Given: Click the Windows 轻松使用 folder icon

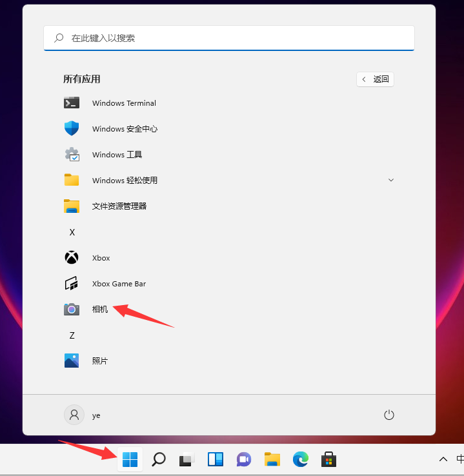Looking at the screenshot, I should tap(72, 180).
